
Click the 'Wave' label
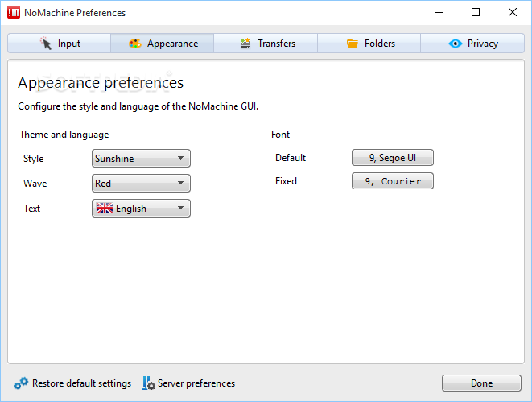35,184
